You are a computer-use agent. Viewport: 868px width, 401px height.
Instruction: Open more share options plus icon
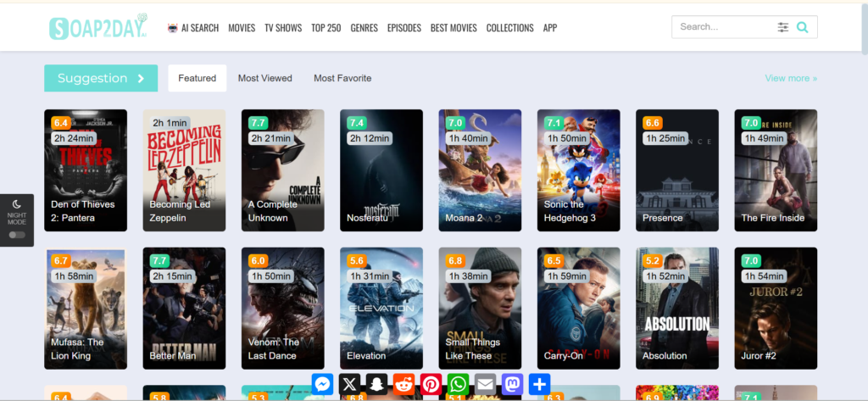(x=539, y=384)
